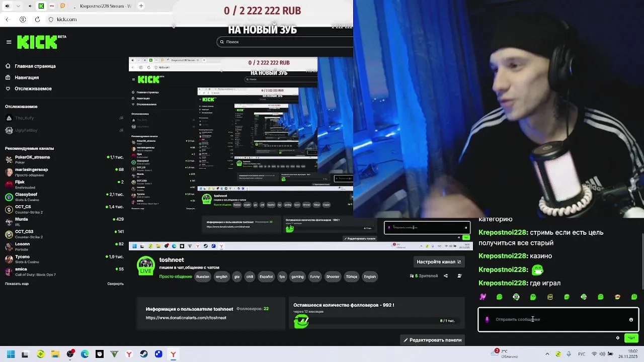Click Свернуть to collapse channel list
Image resolution: width=644 pixels, height=362 pixels.
click(x=115, y=284)
